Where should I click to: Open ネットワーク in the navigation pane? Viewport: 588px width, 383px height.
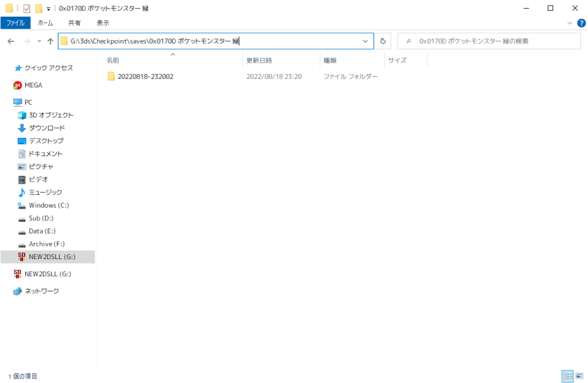[42, 291]
